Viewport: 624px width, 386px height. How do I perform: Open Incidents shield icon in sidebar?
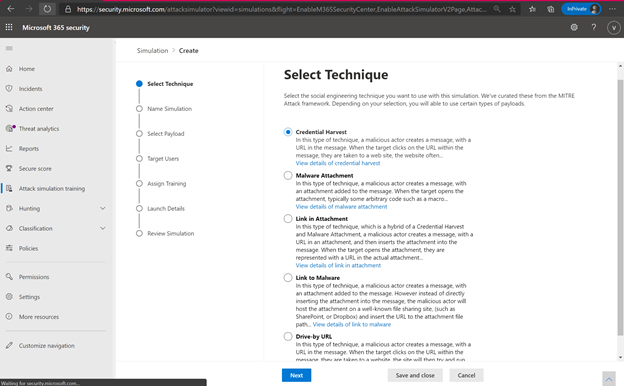pyautogui.click(x=9, y=88)
